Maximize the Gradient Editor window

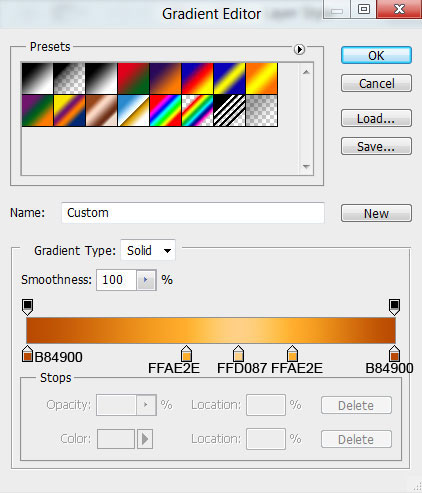[364, 9]
